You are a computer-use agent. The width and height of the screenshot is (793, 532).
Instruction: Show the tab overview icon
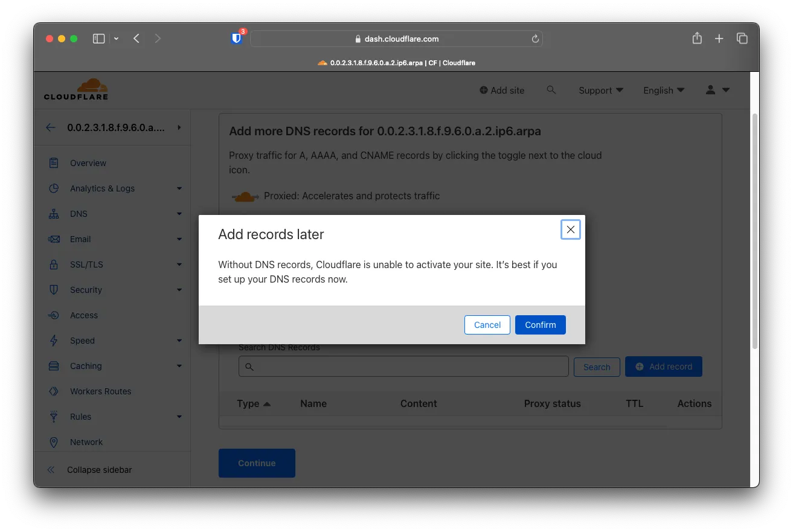click(742, 39)
